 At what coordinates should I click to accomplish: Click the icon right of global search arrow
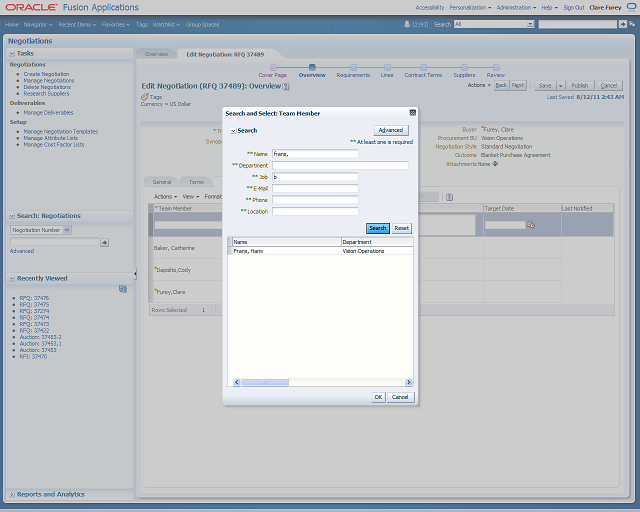[x=632, y=24]
